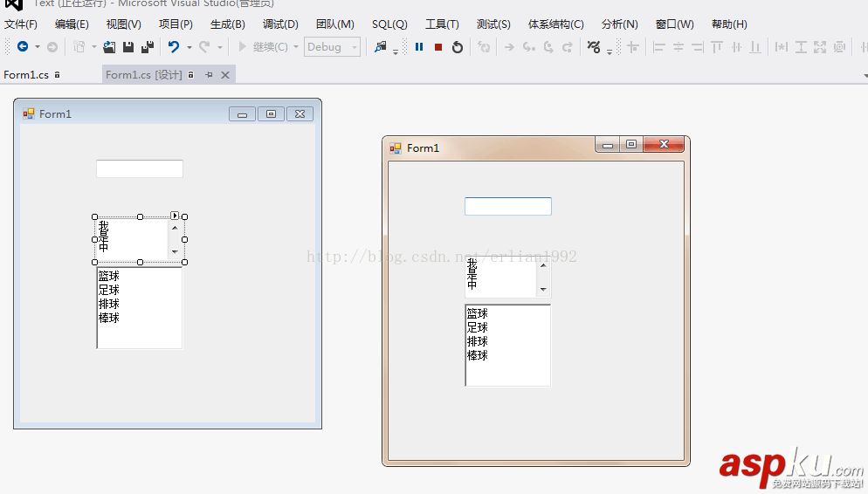Select 足球 in the running Form1 list
868x494 pixels.
tap(477, 327)
